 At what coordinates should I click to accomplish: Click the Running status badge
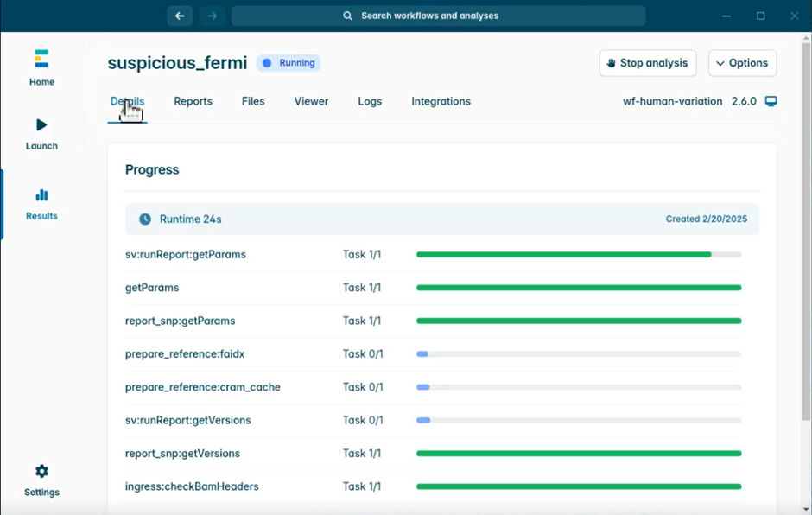[289, 63]
